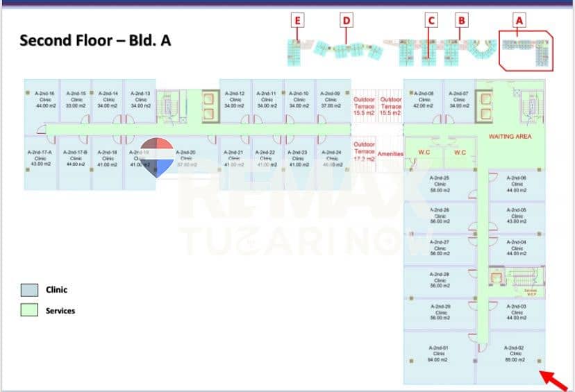The image size is (575, 392).
Task: Click building E's mini floor plan thumbnail
Action: pyautogui.click(x=294, y=53)
